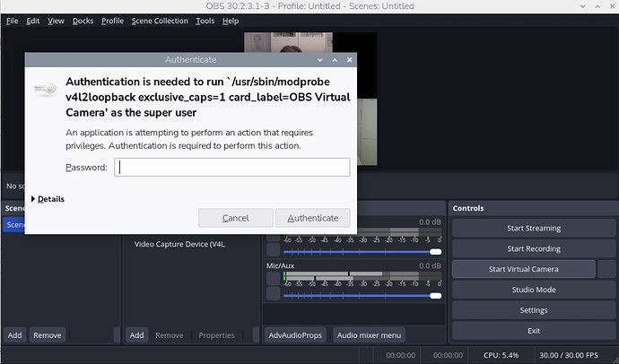
Task: Click the small button right of Scenes Remove
Action: tap(116, 335)
